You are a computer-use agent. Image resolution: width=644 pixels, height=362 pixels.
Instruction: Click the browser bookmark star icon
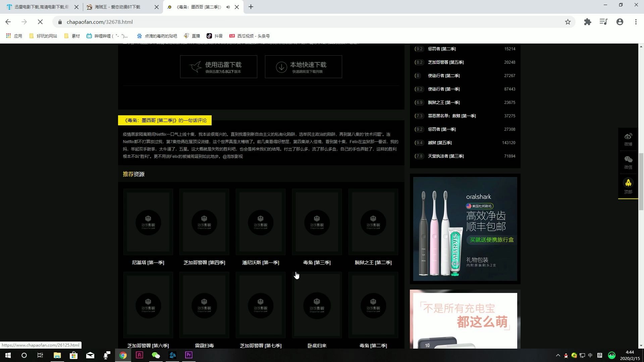tap(568, 22)
